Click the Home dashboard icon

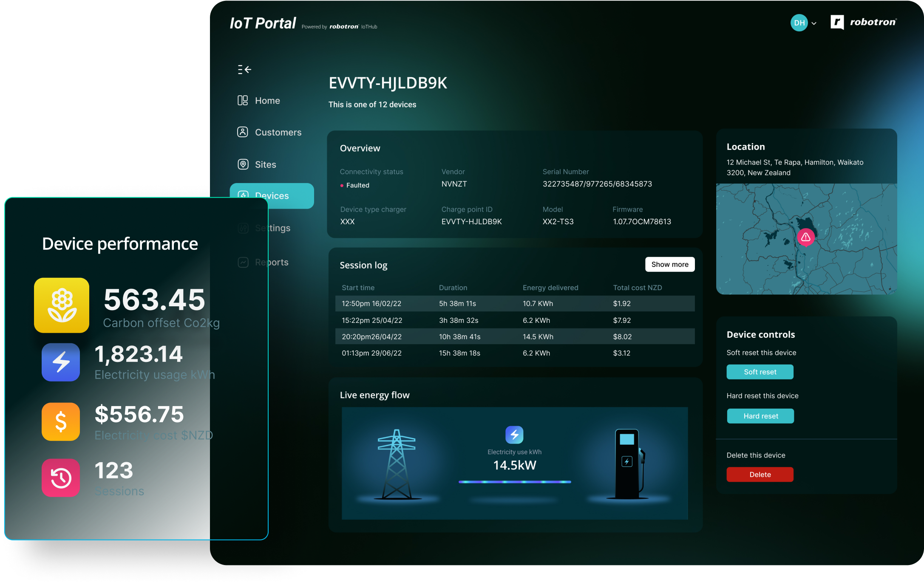[243, 101]
